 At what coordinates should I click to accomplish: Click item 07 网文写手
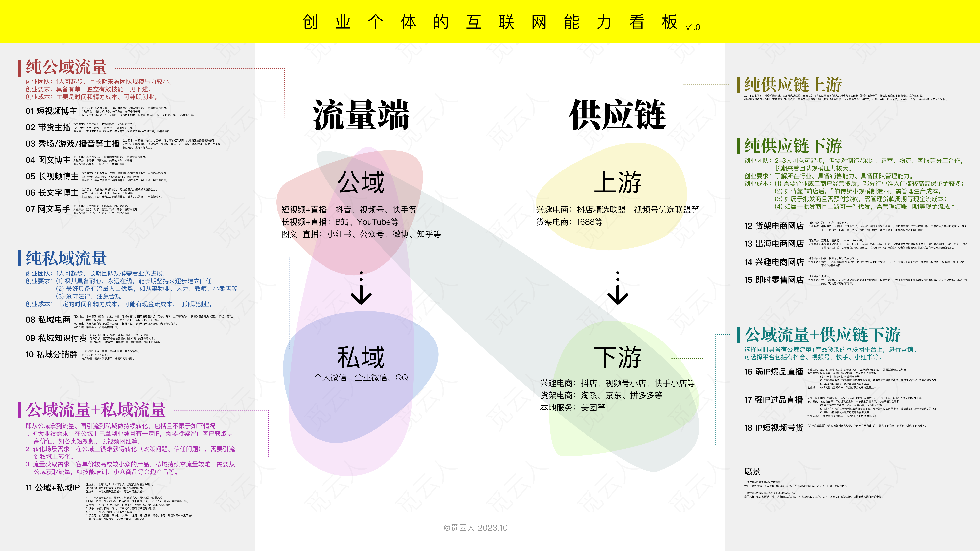point(48,209)
